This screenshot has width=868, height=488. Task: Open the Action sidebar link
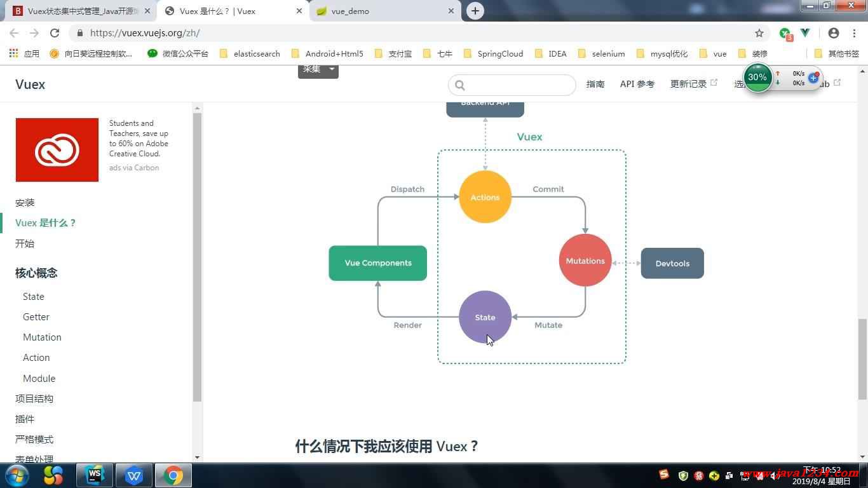(36, 358)
